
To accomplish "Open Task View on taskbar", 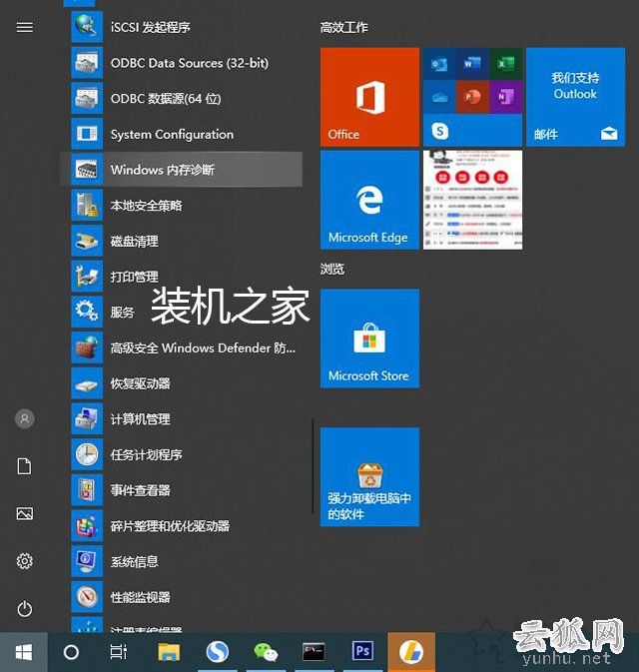I will [118, 652].
